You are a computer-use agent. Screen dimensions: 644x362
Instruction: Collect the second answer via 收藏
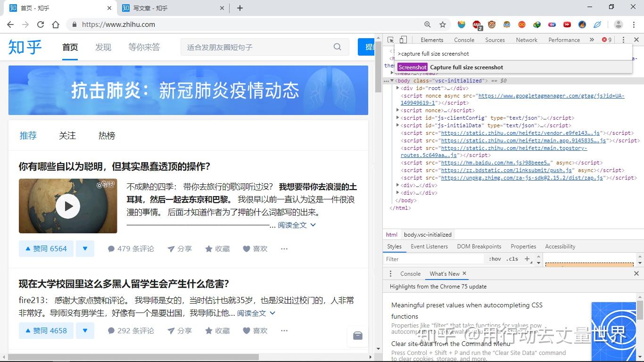(x=217, y=330)
